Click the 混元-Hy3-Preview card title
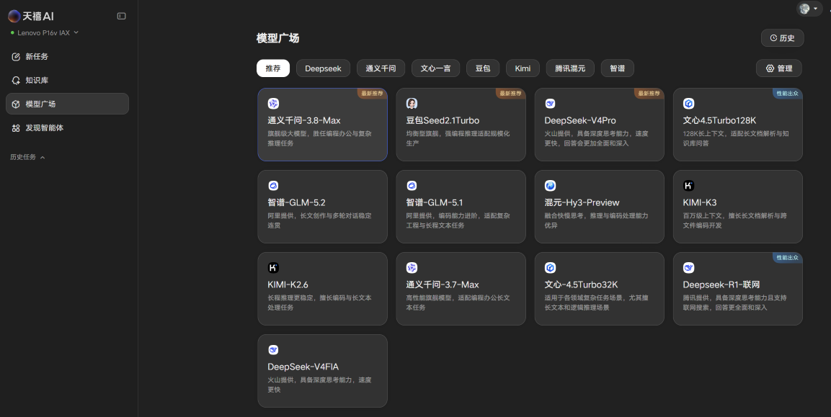 (582, 203)
